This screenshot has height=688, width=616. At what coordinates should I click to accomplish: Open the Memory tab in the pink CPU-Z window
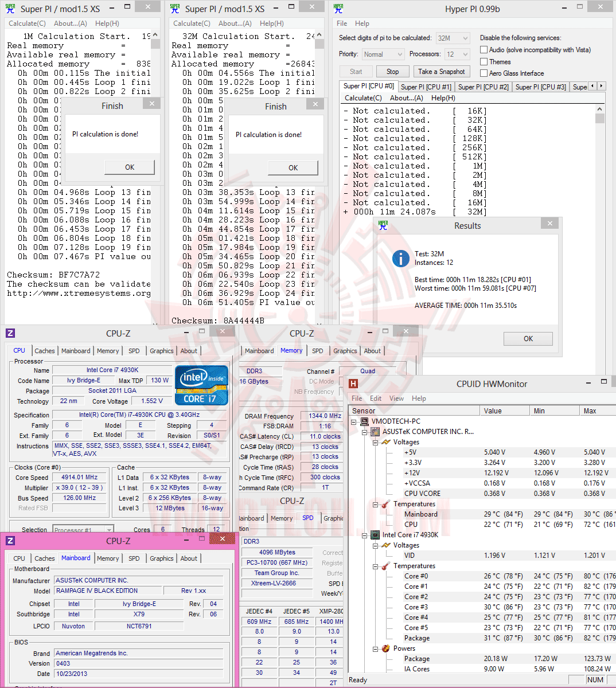[108, 558]
